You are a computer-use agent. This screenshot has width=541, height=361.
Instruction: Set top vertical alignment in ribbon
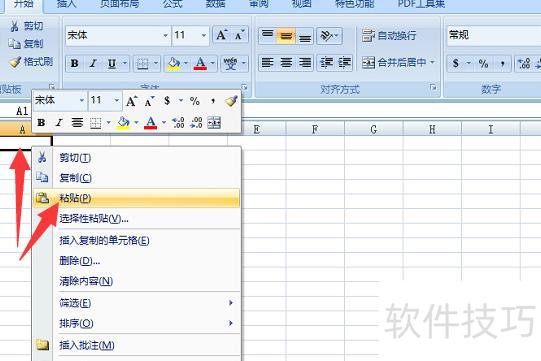click(267, 36)
